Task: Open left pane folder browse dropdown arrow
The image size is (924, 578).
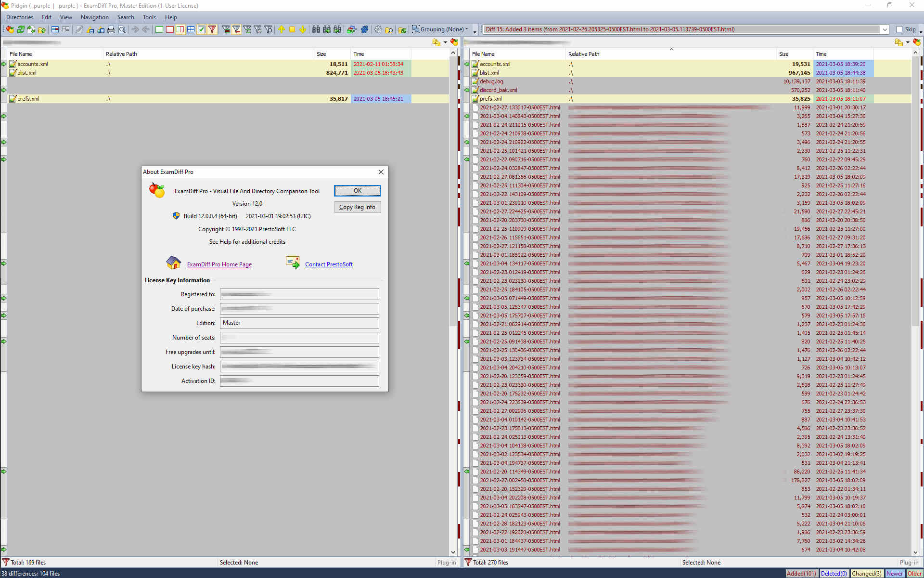Action: click(x=445, y=42)
